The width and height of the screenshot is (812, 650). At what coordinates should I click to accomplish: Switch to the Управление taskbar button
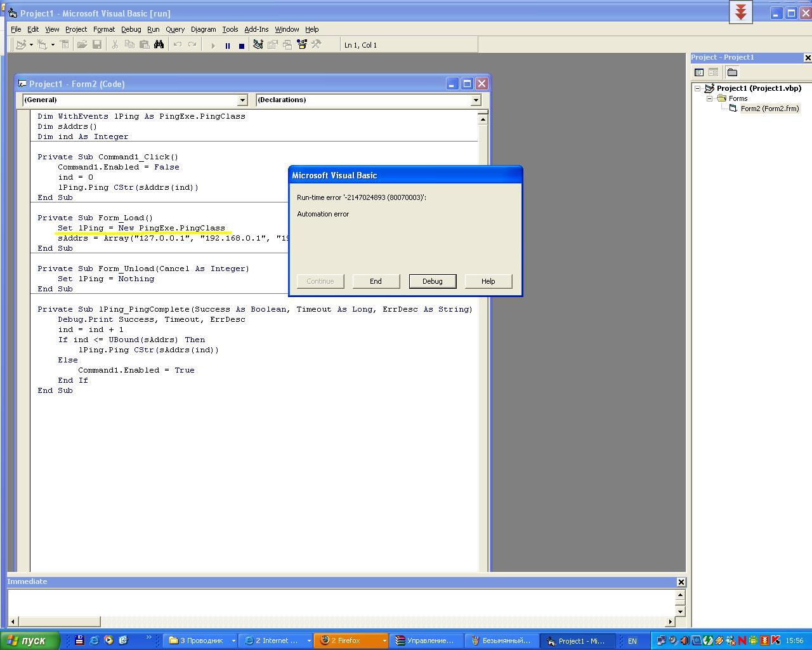pos(426,640)
